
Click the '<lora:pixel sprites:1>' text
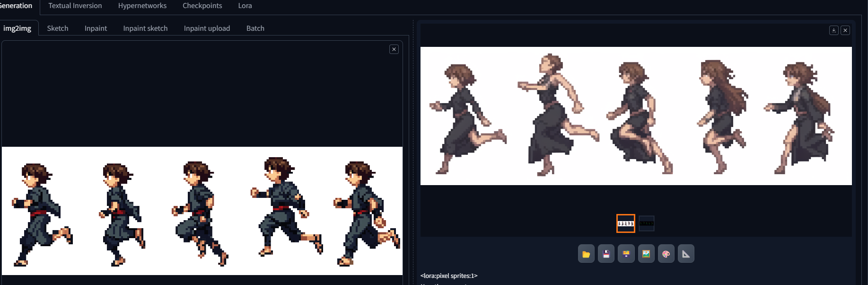449,276
